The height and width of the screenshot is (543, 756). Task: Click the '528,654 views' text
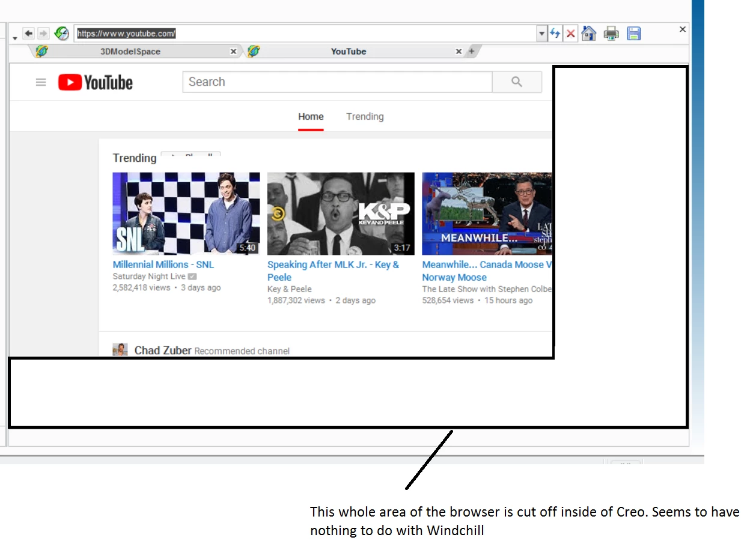(x=448, y=301)
